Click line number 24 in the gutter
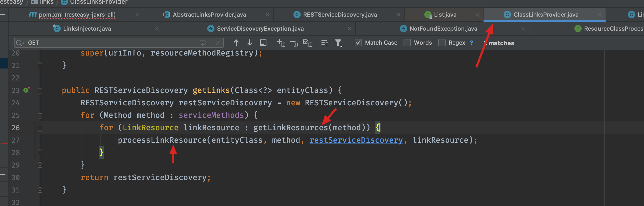The width and height of the screenshot is (644, 206). [x=16, y=103]
